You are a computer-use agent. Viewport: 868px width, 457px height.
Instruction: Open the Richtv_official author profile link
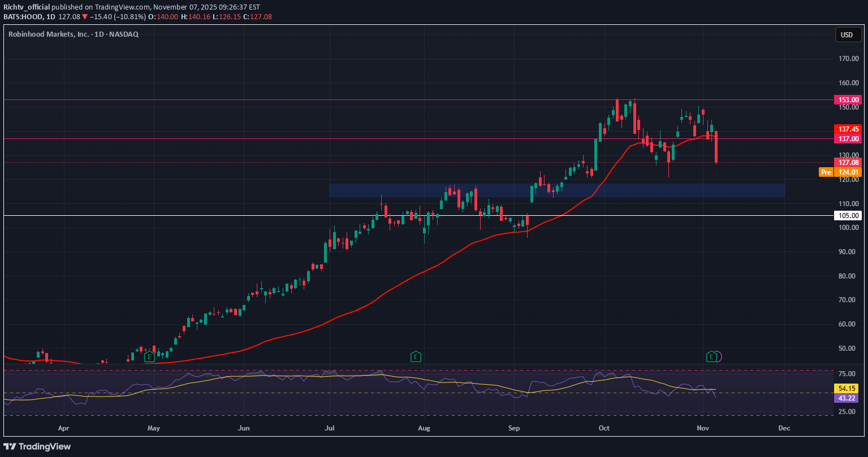(26, 7)
